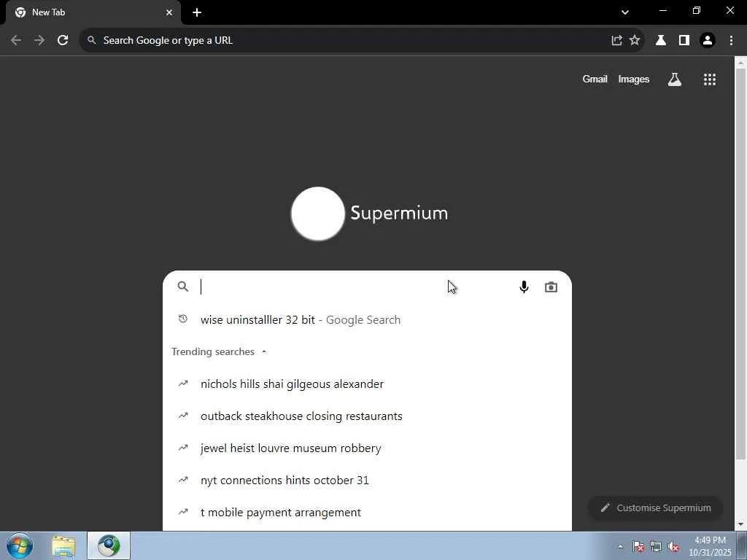Select t mobile payment arrangement suggestion

click(x=368, y=513)
